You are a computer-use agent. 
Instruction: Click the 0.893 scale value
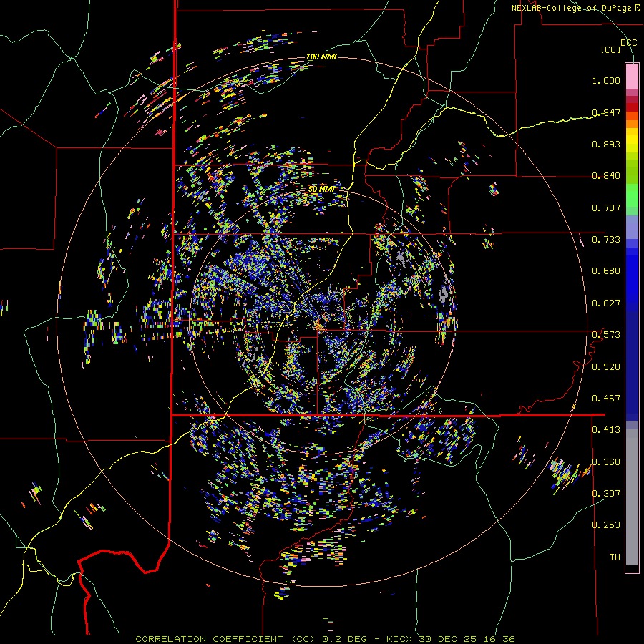coord(606,144)
